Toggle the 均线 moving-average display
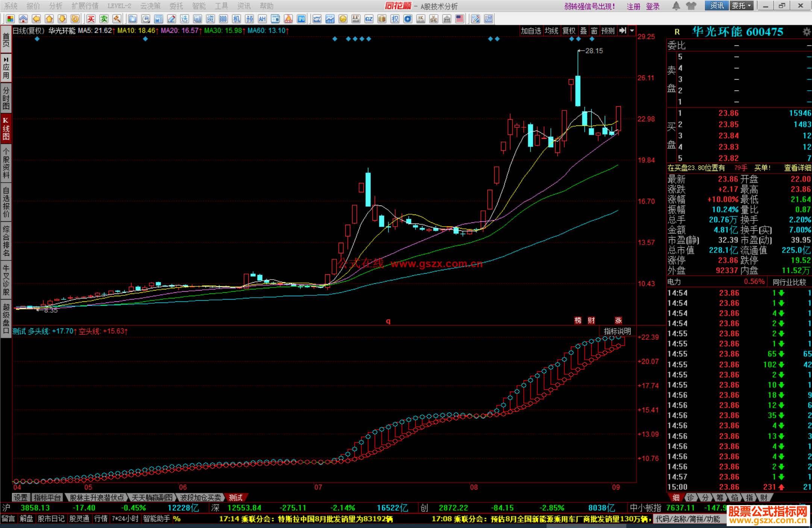This screenshot has height=528, width=812. click(x=551, y=31)
